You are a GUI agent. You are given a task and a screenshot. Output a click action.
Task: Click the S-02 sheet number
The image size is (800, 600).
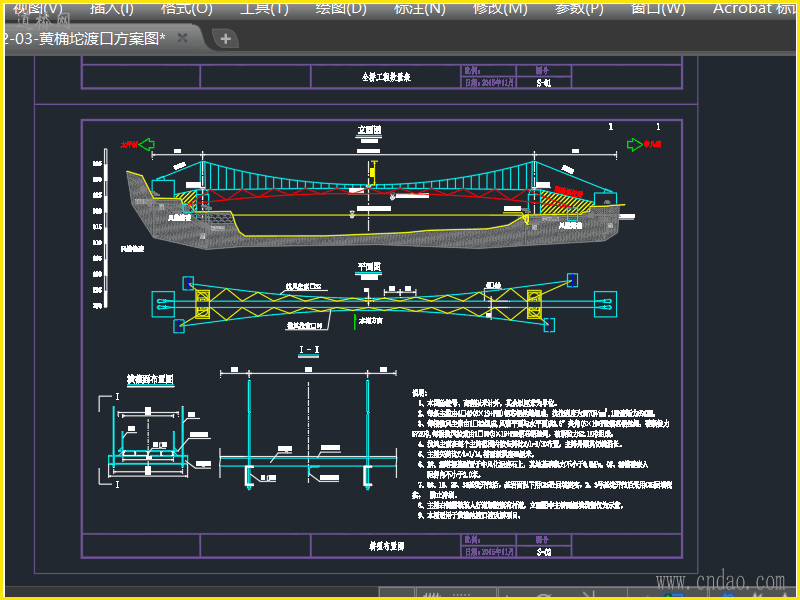click(543, 552)
